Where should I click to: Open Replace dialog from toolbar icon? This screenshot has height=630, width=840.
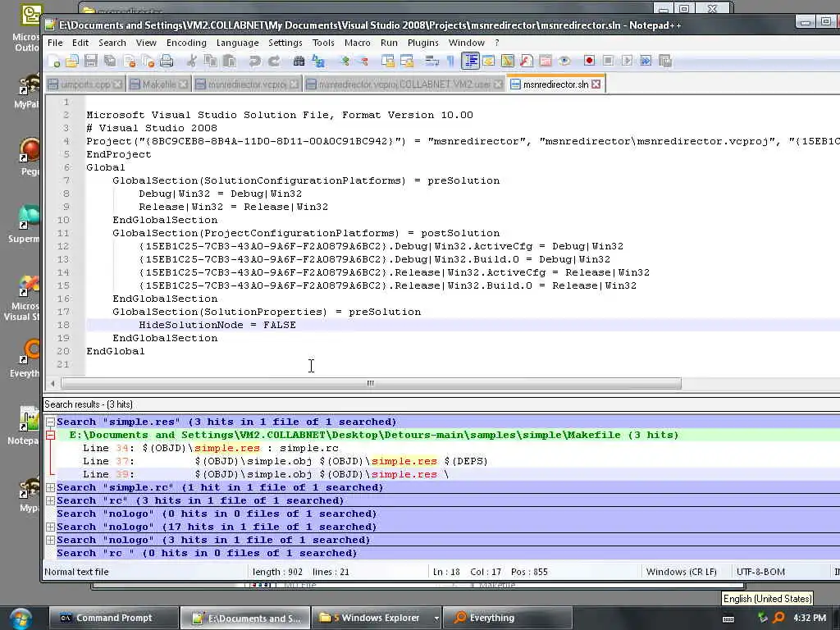pos(317,61)
